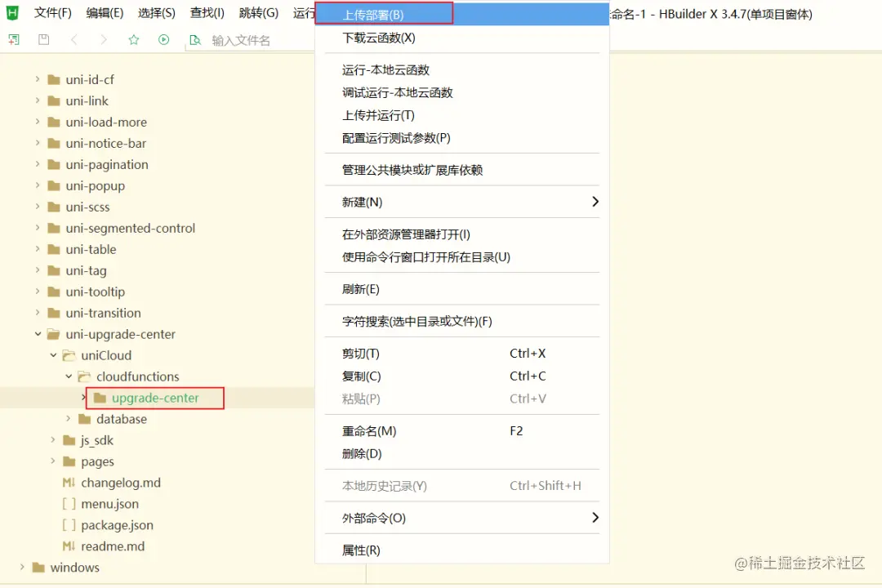Click the run play icon
Viewport: 882px width, 588px height.
pyautogui.click(x=163, y=39)
